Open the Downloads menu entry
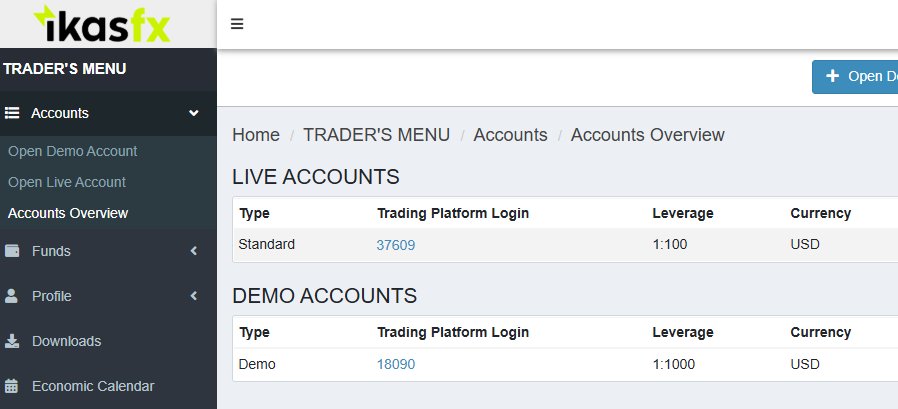This screenshot has width=898, height=409. (x=66, y=341)
